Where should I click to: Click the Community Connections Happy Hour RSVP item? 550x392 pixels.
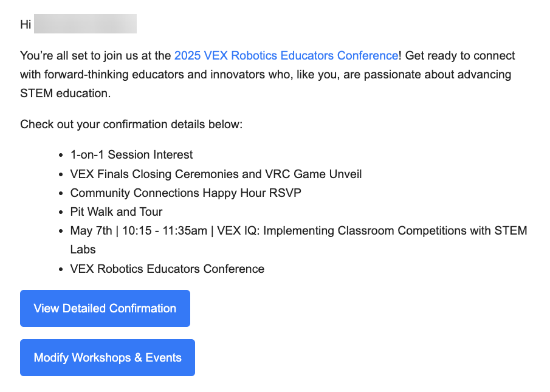tap(185, 193)
